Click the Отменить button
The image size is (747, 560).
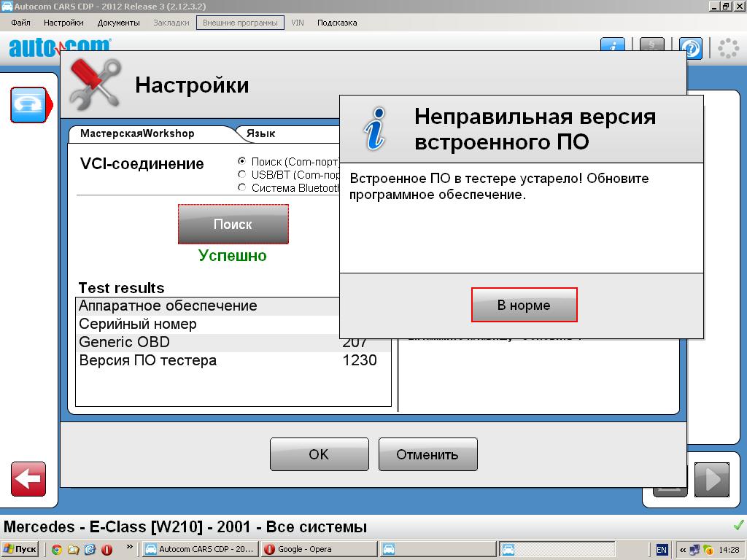427,454
